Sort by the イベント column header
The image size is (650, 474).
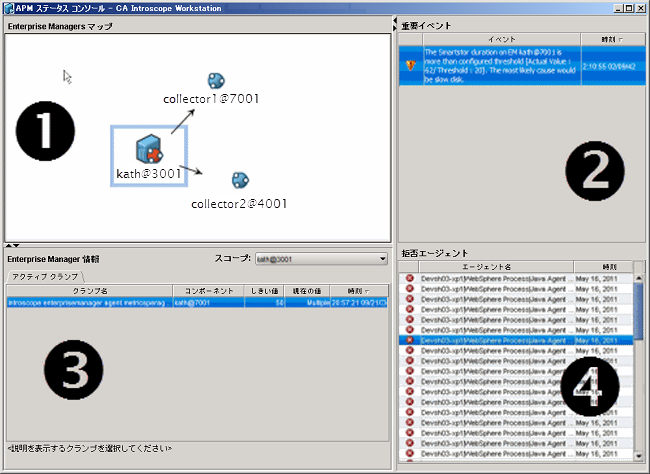[x=502, y=39]
